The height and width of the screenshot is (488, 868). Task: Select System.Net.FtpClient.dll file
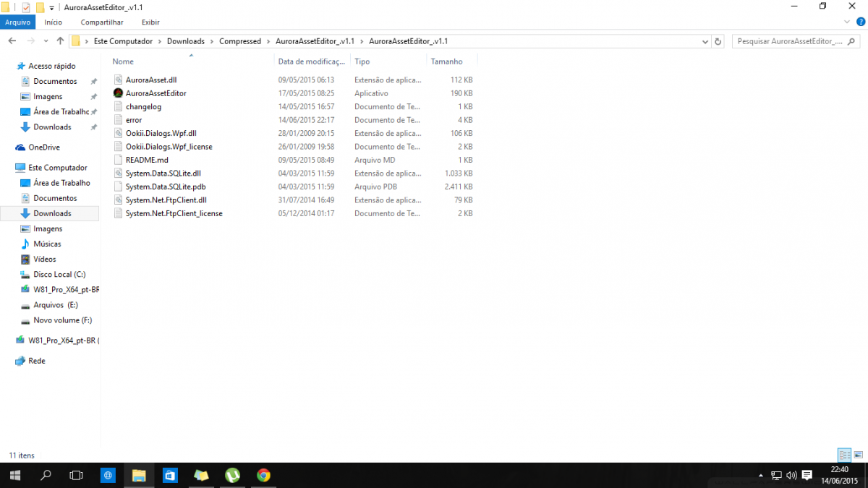[x=160, y=200]
